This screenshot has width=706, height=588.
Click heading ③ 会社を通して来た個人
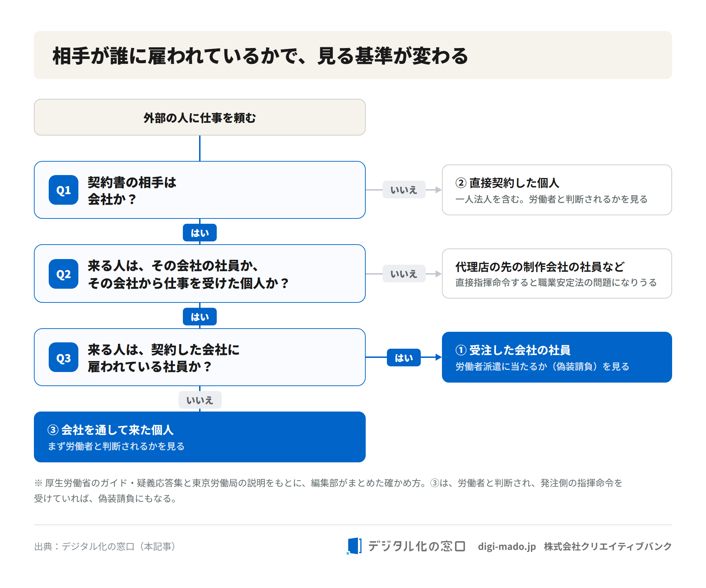point(110,430)
